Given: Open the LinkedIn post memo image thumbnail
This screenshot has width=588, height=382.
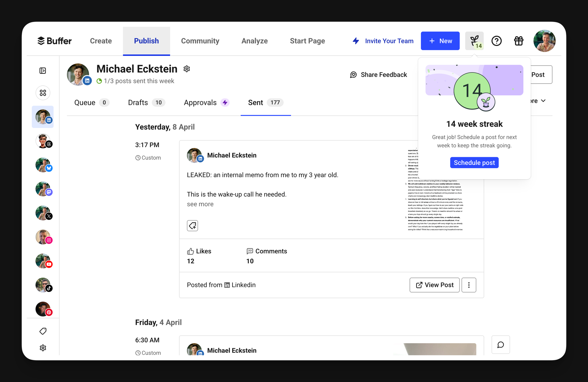Looking at the screenshot, I should tap(435, 206).
